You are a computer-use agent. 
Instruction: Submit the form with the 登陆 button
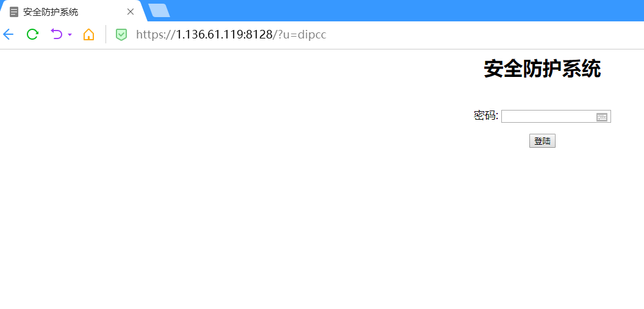tap(542, 140)
